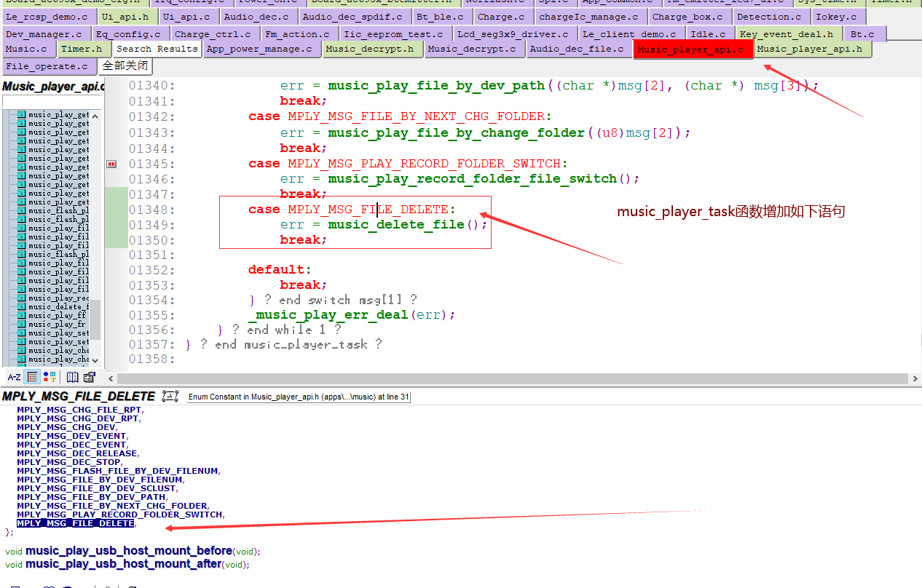This screenshot has width=922, height=588.
Task: Click _music_play_err_deal on line 01355
Action: (x=328, y=315)
